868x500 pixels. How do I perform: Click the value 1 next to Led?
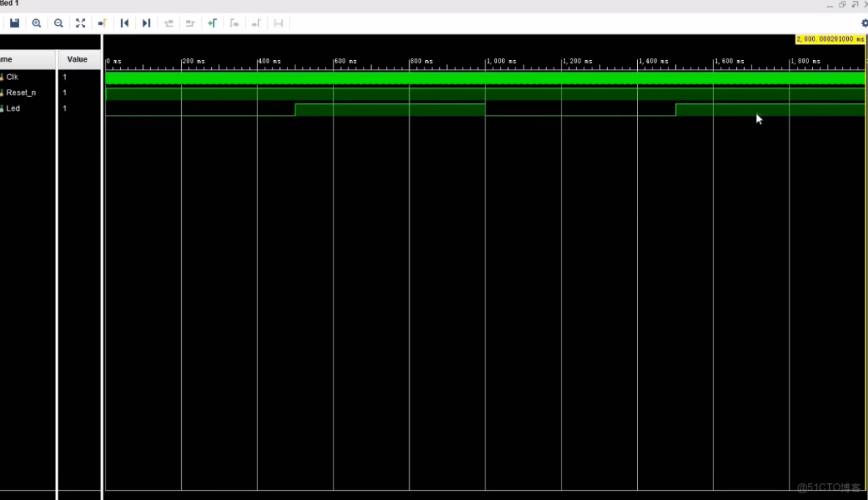tap(65, 108)
